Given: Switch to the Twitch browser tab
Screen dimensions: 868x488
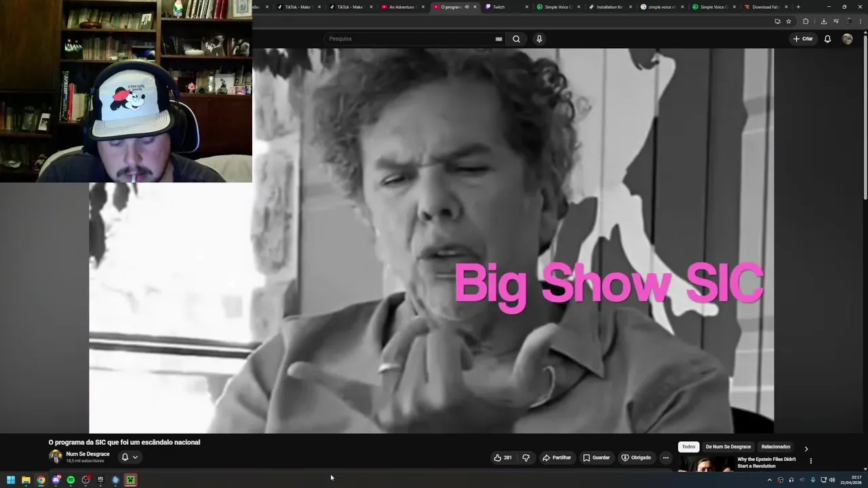Looking at the screenshot, I should click(505, 7).
